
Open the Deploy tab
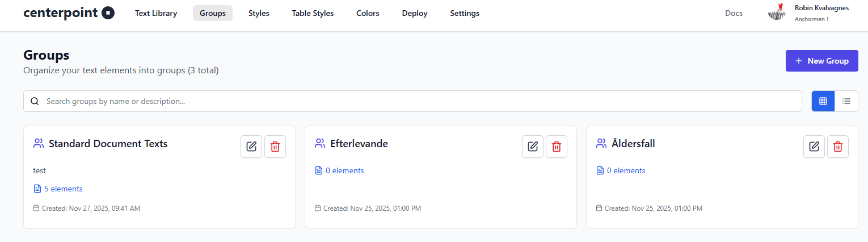click(x=415, y=13)
